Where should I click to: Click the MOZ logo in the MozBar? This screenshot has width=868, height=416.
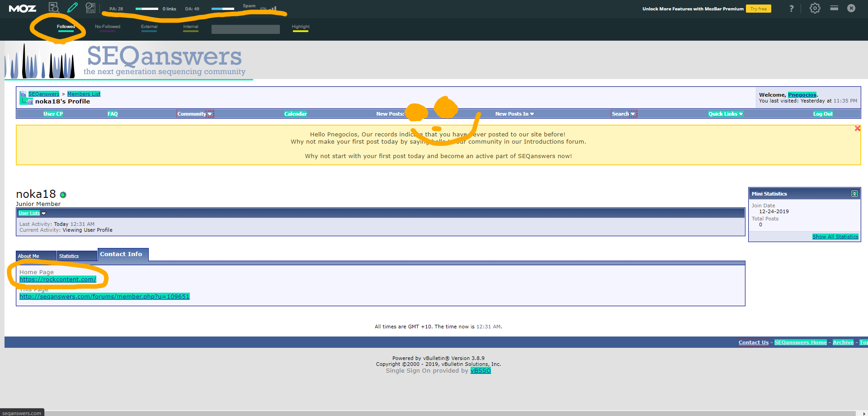(x=23, y=9)
